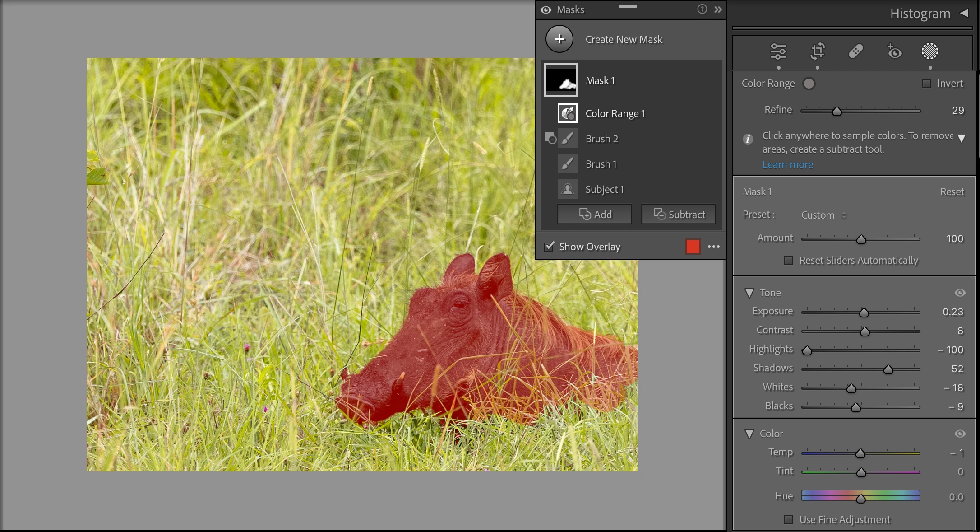Select the Crop overlay tool
980x532 pixels.
(817, 51)
